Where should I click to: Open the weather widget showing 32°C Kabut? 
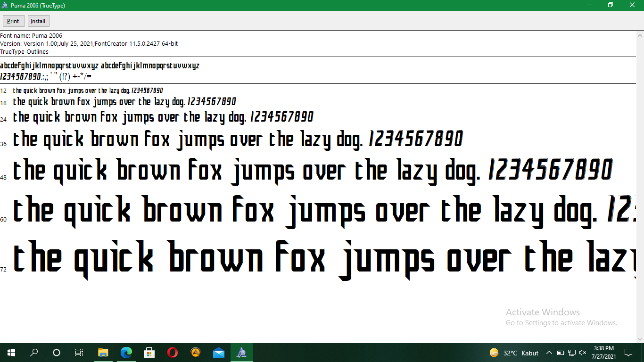512,352
